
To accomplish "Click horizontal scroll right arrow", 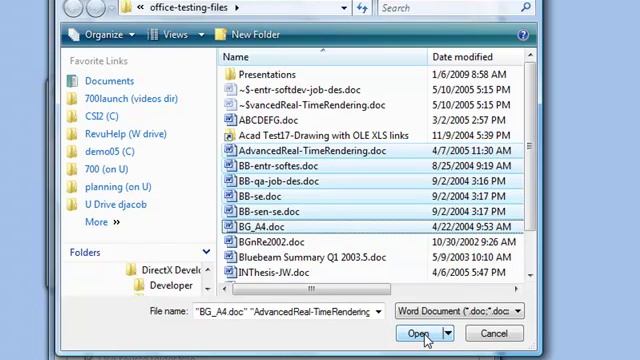I will click(x=516, y=289).
